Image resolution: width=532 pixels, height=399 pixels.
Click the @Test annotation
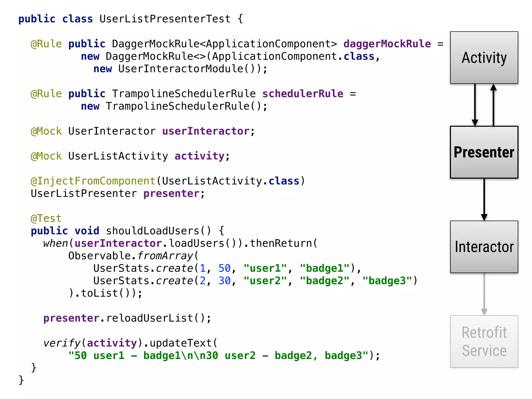coord(46,218)
